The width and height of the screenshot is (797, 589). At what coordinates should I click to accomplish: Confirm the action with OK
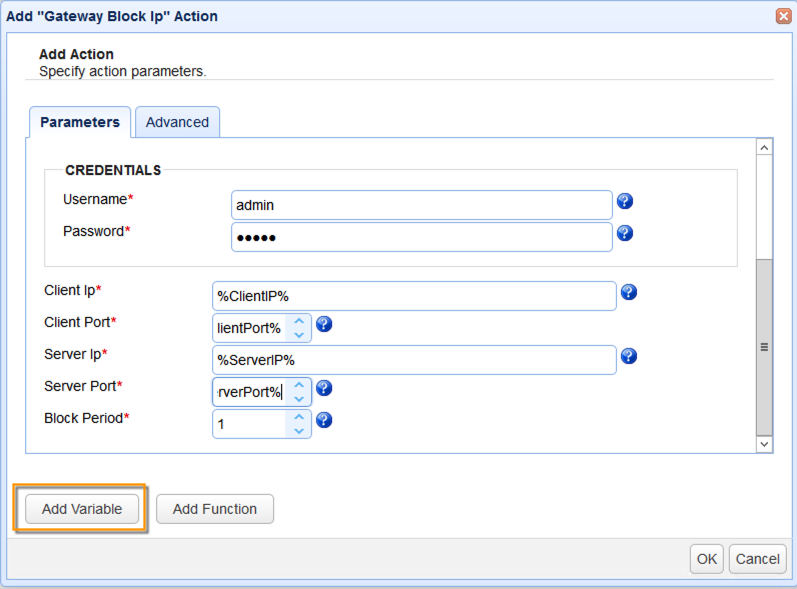707,559
